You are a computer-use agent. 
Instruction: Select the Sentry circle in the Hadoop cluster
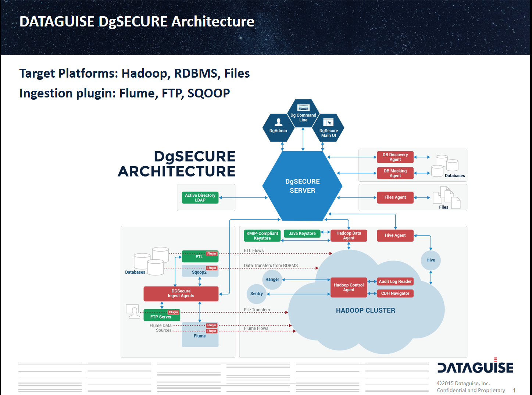[256, 294]
